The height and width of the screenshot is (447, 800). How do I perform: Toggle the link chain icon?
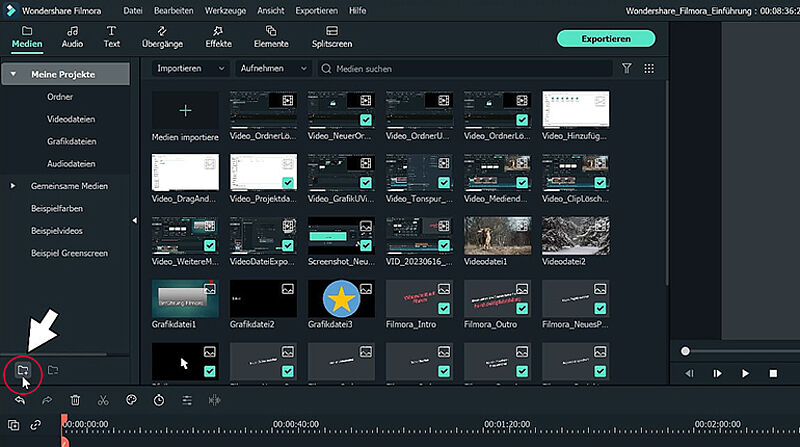(36, 425)
